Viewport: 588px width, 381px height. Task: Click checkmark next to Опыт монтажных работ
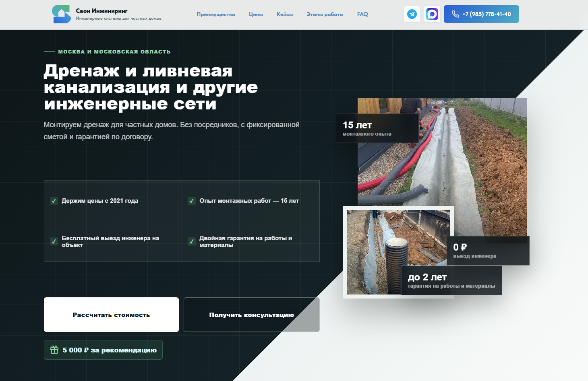coord(192,201)
